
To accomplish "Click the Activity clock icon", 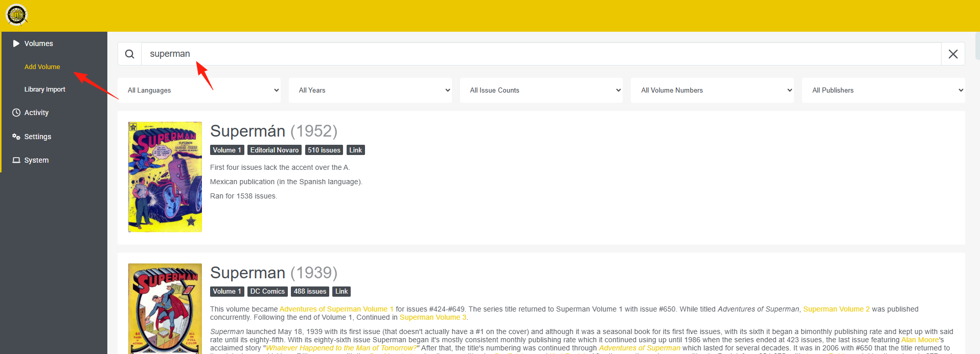I will (x=16, y=113).
